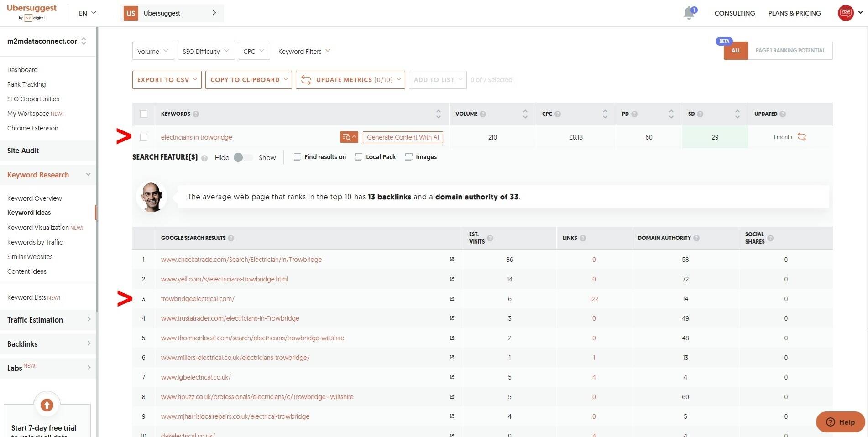Expand the Labs section
This screenshot has height=437, width=868.
pyautogui.click(x=48, y=368)
